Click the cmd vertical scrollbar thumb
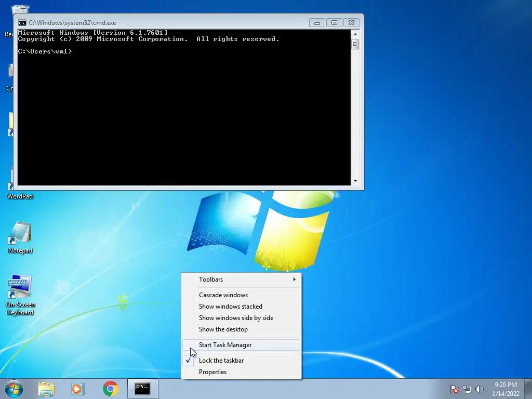Screen dimensions: 532x399 pos(355,44)
